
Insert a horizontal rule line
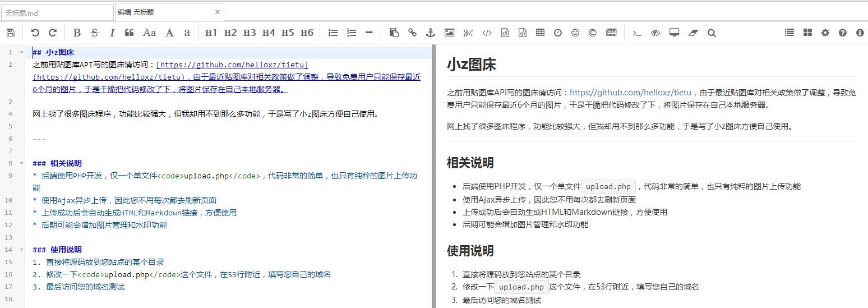[x=369, y=33]
